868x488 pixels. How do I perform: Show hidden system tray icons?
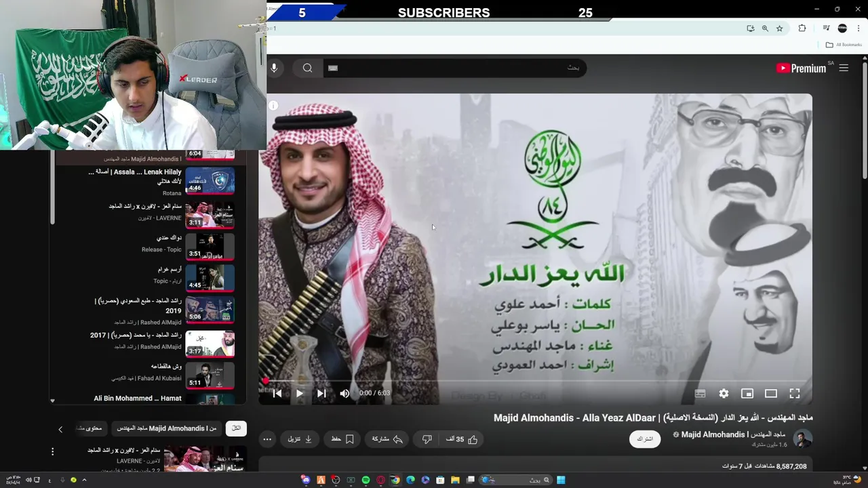(84, 480)
